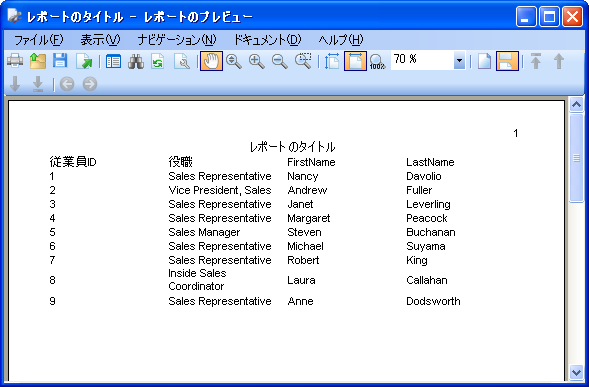Refresh the report preview
Screen dimensions: 589x387
pyautogui.click(x=158, y=61)
